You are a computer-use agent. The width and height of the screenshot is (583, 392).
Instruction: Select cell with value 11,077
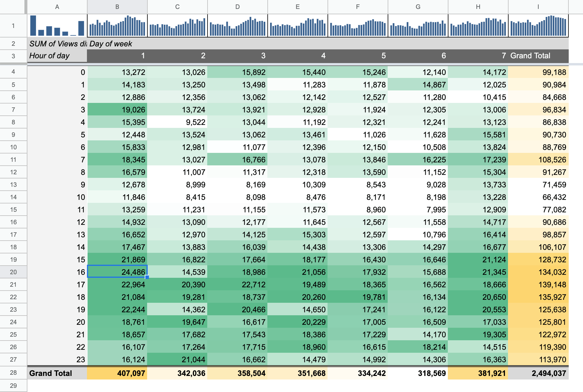[x=238, y=147]
